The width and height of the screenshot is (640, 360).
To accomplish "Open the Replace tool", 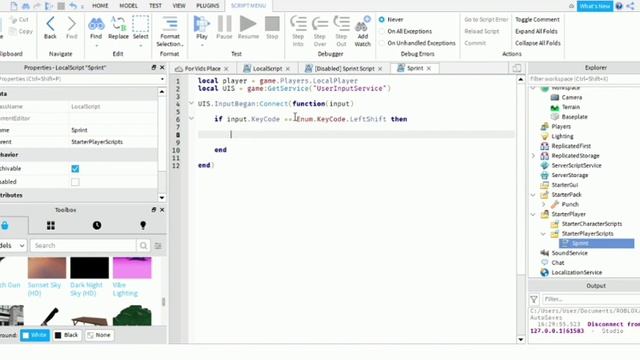I will (x=118, y=24).
